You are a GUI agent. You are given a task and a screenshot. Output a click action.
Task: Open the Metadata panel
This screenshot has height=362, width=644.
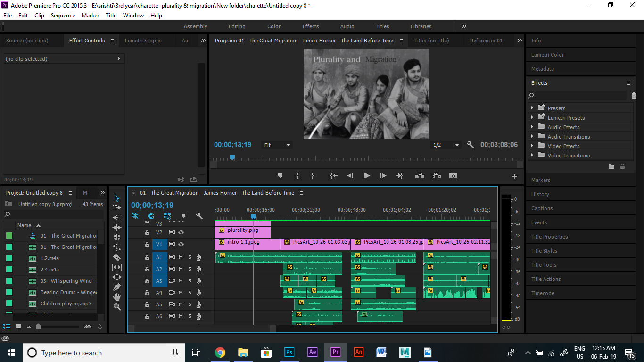pos(543,69)
